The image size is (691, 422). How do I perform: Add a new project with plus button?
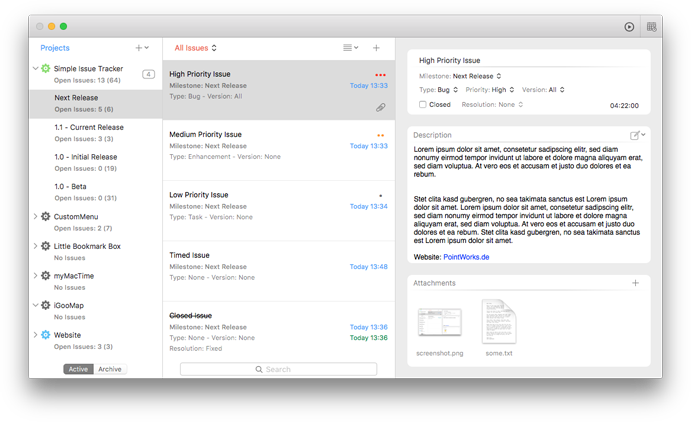pyautogui.click(x=141, y=48)
